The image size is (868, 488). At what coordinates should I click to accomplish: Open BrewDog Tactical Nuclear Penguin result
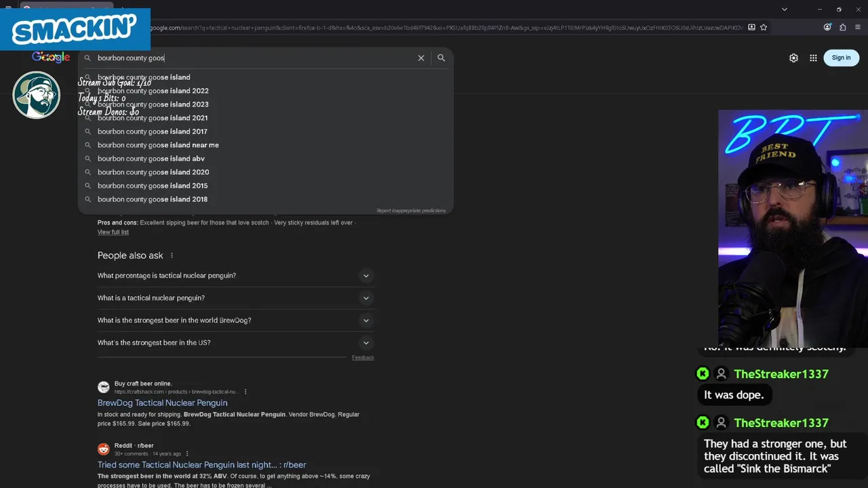pyautogui.click(x=162, y=403)
